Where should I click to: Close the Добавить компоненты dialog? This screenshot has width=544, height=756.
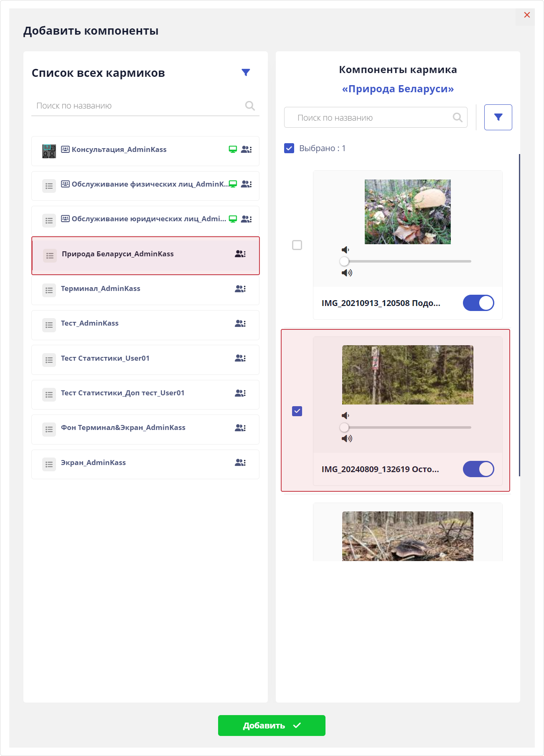[x=527, y=15]
